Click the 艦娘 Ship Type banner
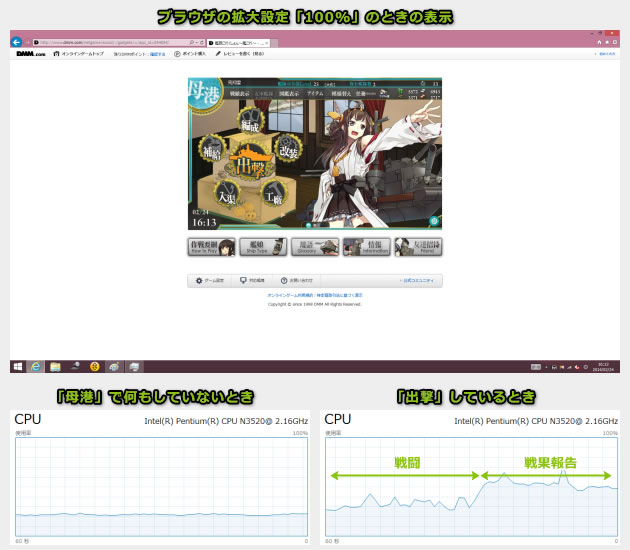 [263, 247]
